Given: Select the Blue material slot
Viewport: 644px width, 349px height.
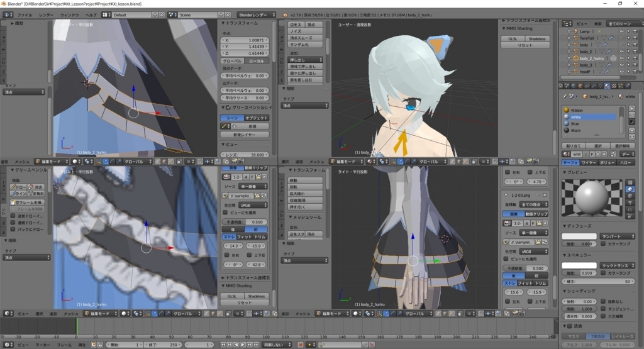Looking at the screenshot, I should (x=591, y=124).
